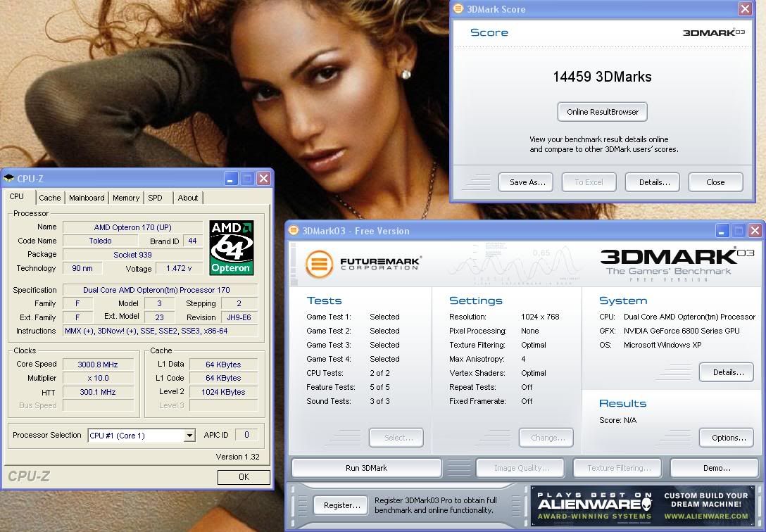Image resolution: width=766 pixels, height=532 pixels.
Task: Open the Processor Selection dropdown in CPU-Z
Action: click(189, 436)
